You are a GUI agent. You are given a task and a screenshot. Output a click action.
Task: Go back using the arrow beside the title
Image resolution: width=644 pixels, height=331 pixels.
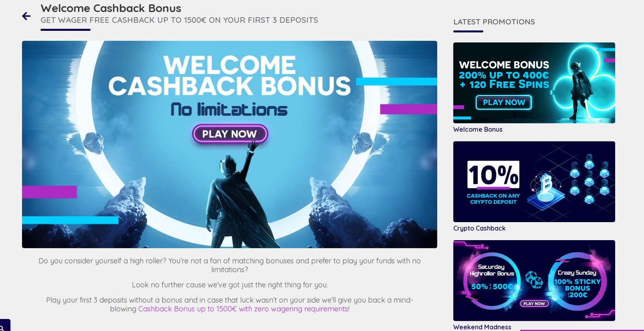pos(26,16)
